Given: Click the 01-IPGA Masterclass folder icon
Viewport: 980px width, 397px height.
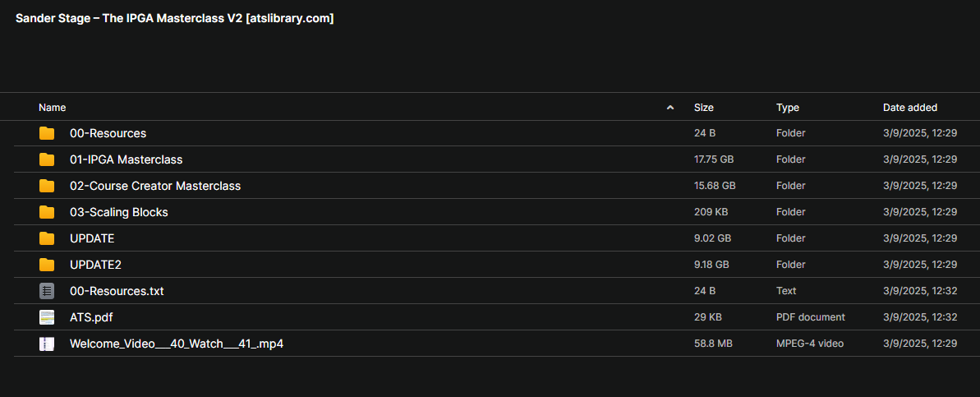Looking at the screenshot, I should tap(47, 159).
